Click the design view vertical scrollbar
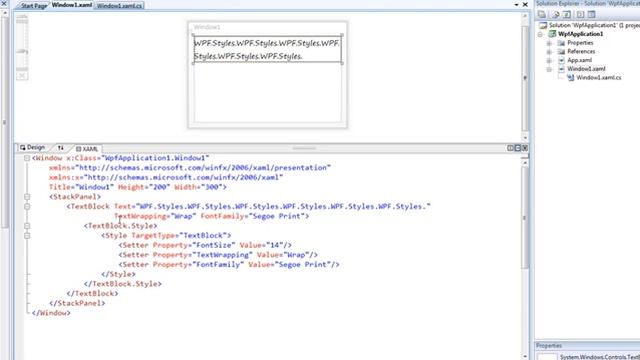This screenshot has width=640, height=360. tap(525, 77)
